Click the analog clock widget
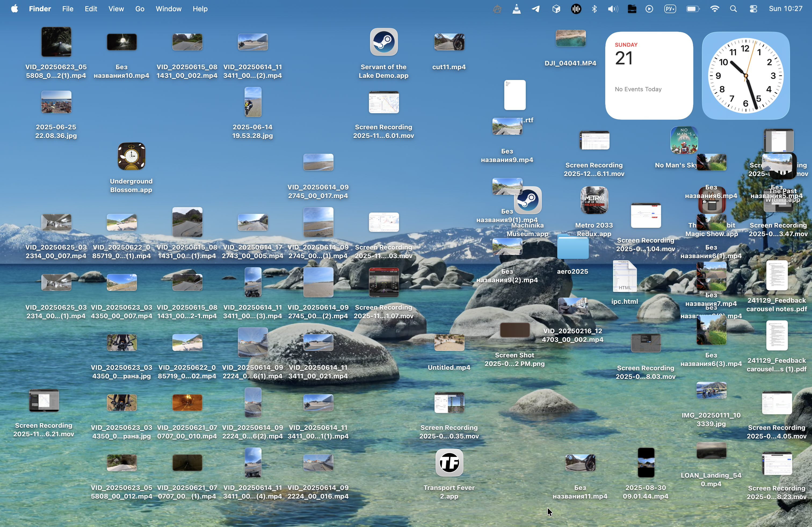 pos(745,76)
